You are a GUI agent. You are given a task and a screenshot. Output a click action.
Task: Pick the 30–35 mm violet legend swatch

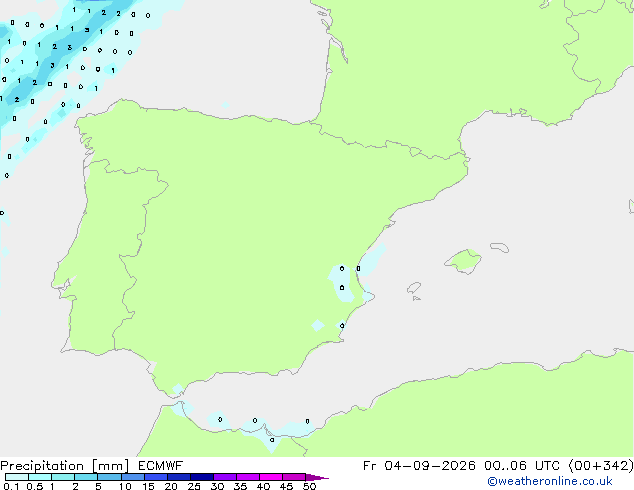tap(225, 477)
